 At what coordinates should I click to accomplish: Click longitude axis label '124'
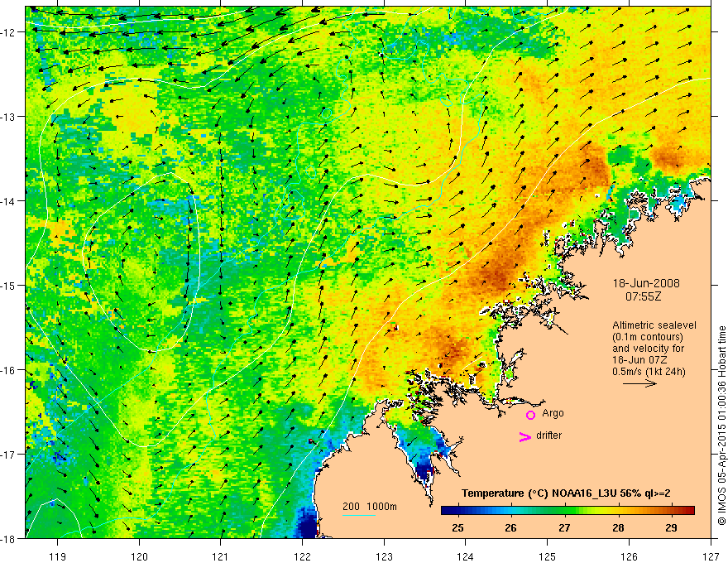pyautogui.click(x=466, y=556)
